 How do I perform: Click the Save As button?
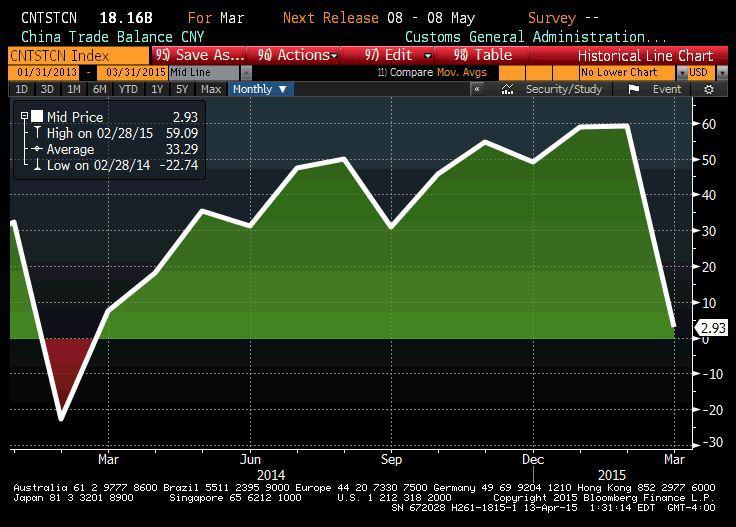pos(200,56)
